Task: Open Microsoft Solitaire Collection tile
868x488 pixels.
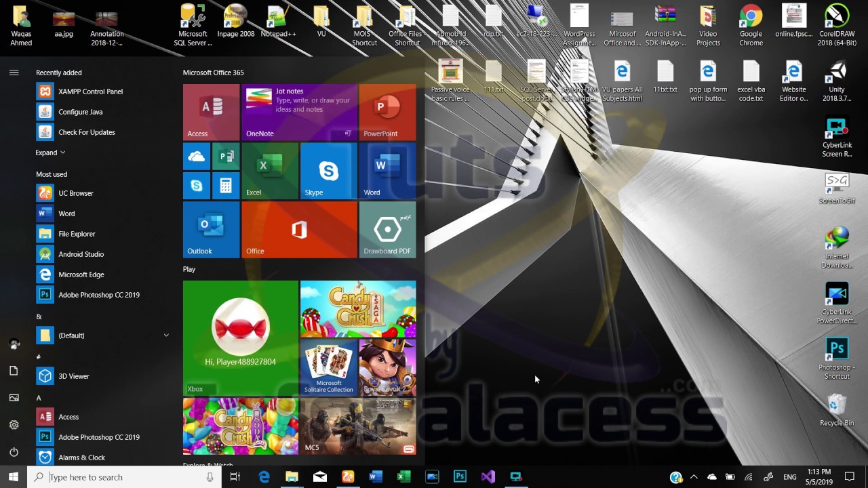Action: 328,367
